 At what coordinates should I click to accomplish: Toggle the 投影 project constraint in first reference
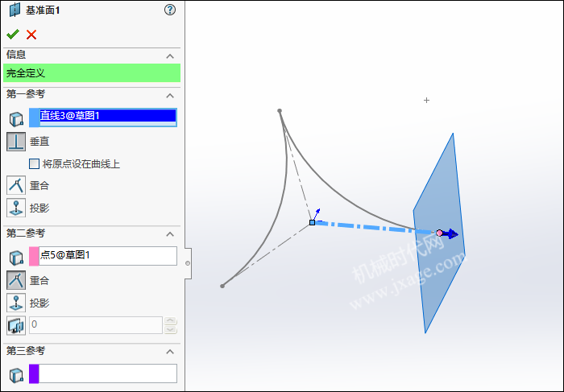(16, 208)
